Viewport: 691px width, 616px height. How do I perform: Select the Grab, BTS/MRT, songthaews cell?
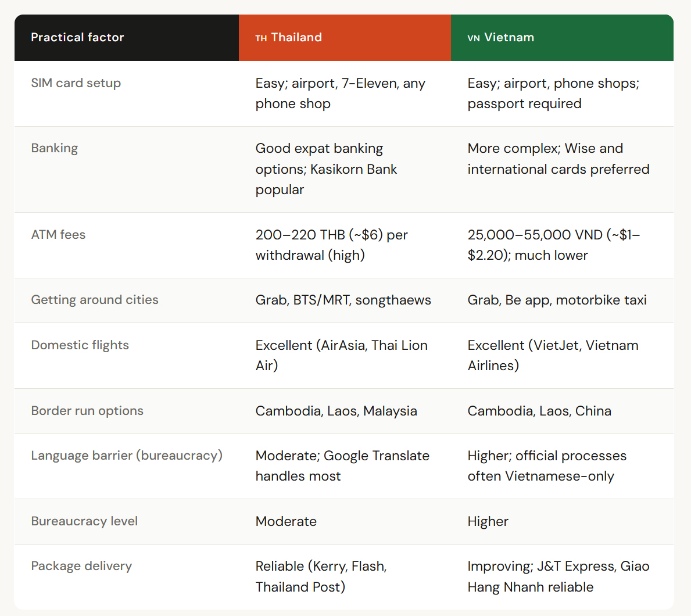(x=343, y=300)
